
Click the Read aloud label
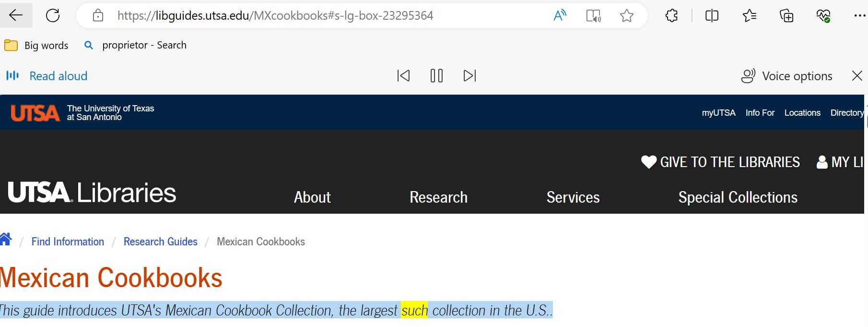point(59,76)
